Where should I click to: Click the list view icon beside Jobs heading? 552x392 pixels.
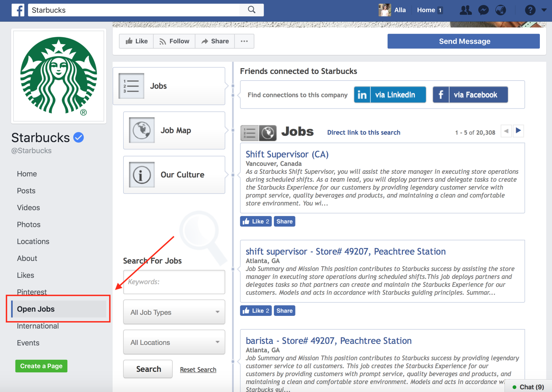click(249, 133)
